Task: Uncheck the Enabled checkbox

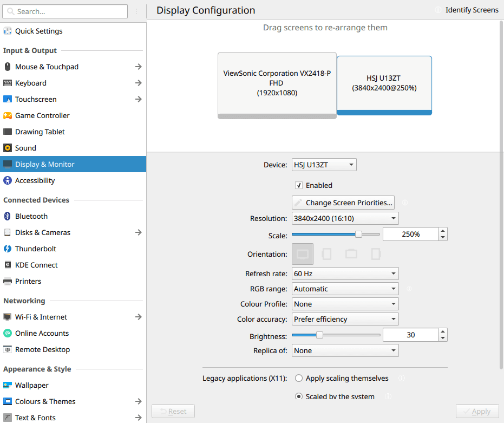Action: (x=299, y=185)
